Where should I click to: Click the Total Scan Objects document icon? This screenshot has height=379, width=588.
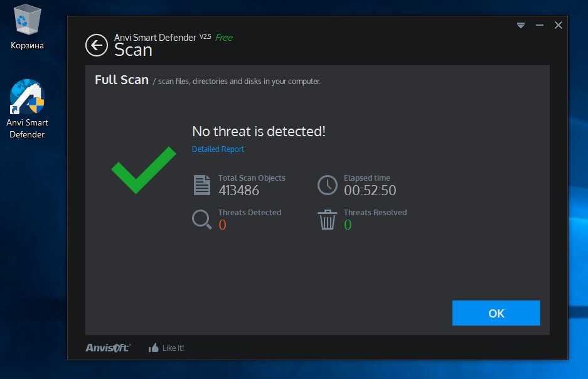(x=201, y=185)
